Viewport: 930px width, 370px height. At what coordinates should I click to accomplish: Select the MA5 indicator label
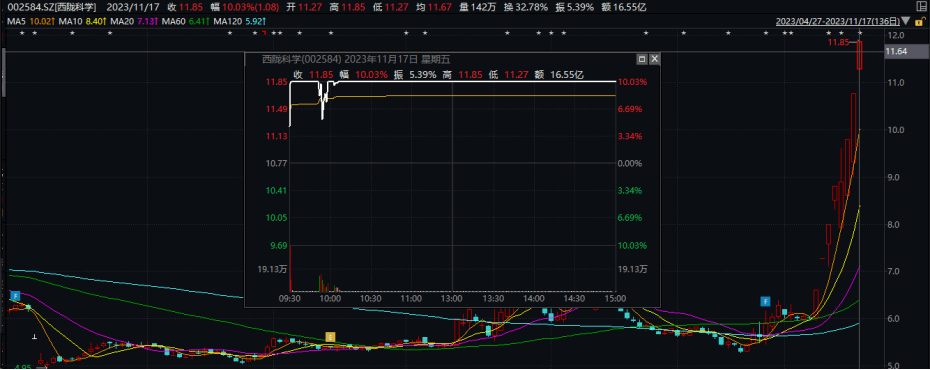coord(17,21)
